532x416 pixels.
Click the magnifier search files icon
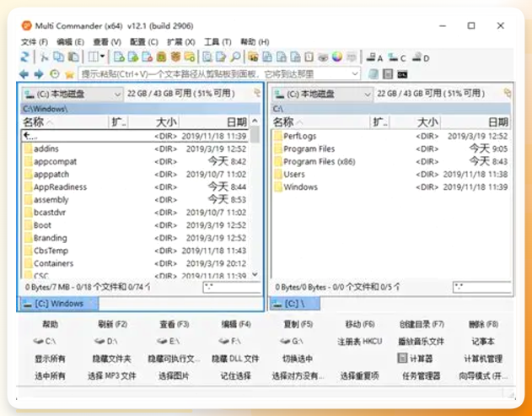(x=235, y=57)
